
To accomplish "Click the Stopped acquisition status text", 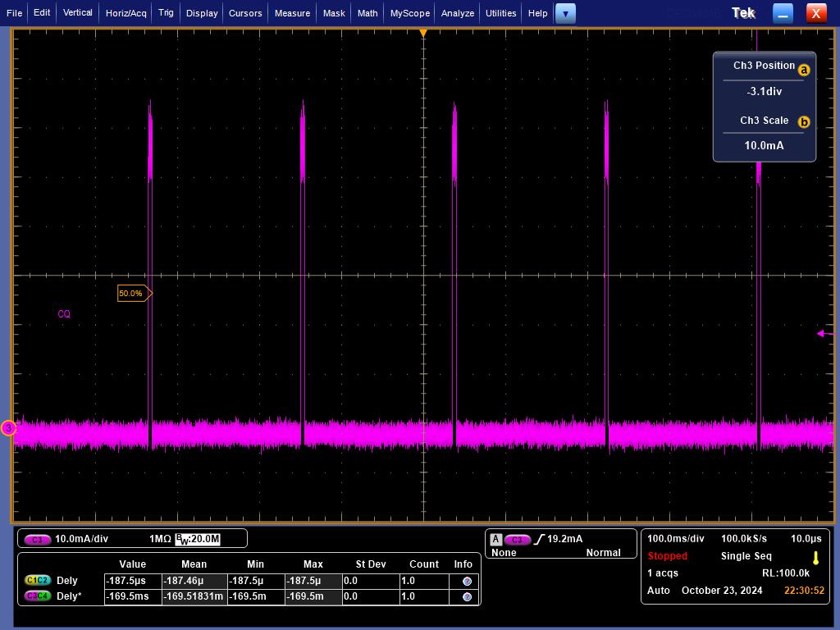I will point(667,556).
